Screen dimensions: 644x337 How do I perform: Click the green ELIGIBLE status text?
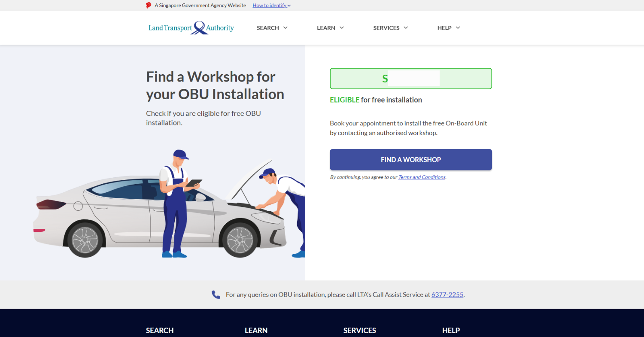(344, 100)
